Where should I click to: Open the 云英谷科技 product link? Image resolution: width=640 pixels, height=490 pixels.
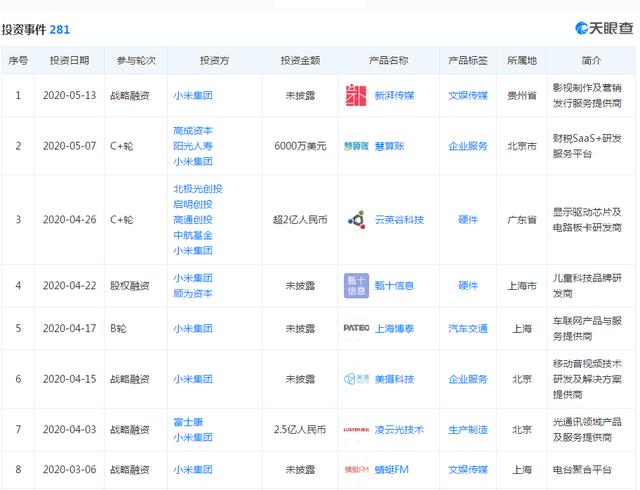399,220
